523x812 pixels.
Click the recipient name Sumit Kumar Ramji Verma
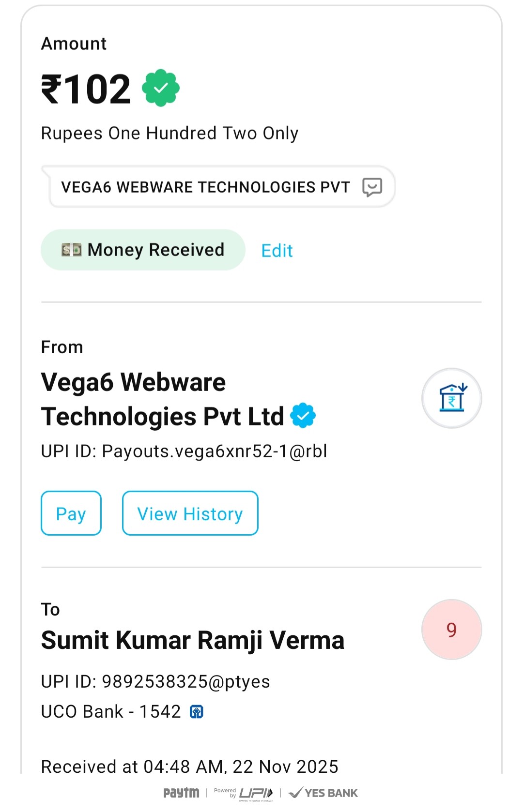coord(193,640)
